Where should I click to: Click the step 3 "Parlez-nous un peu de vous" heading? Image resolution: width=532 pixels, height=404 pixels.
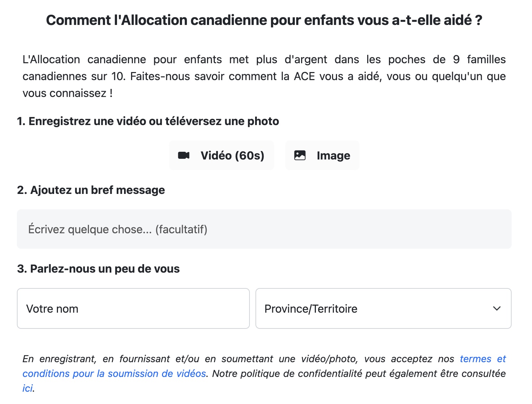pos(98,269)
